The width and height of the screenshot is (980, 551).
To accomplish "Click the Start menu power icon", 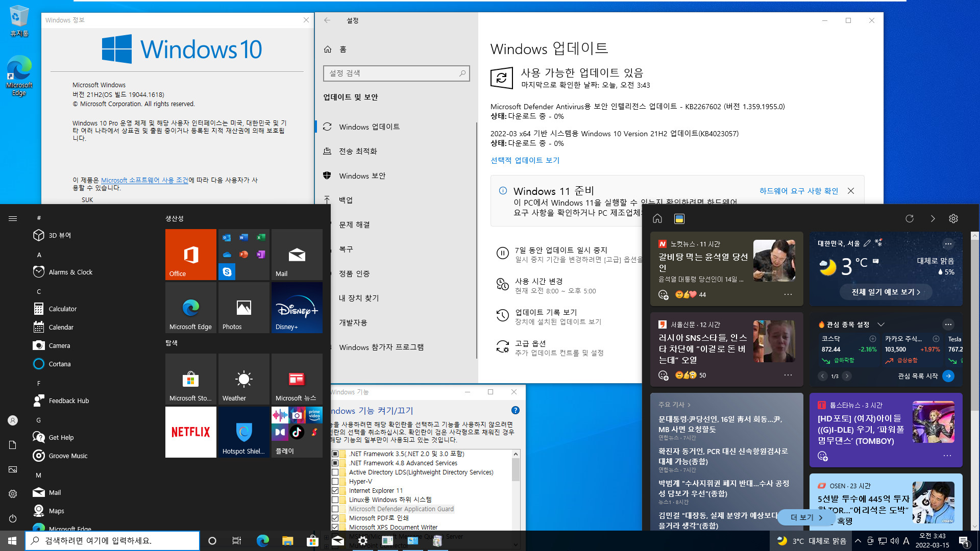I will (13, 518).
